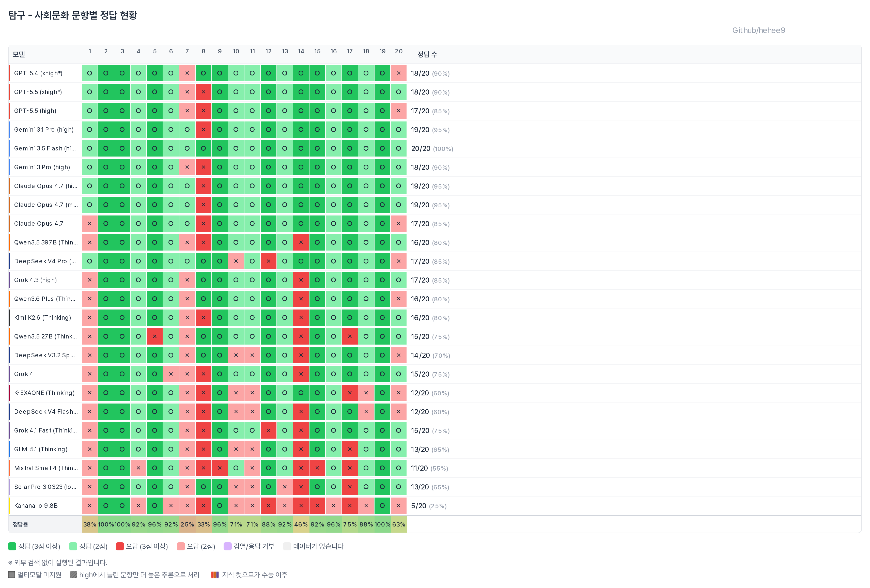This screenshot has width=870, height=588.
Task: Select the purple 검열/응답 거부 swatch
Action: pyautogui.click(x=228, y=546)
